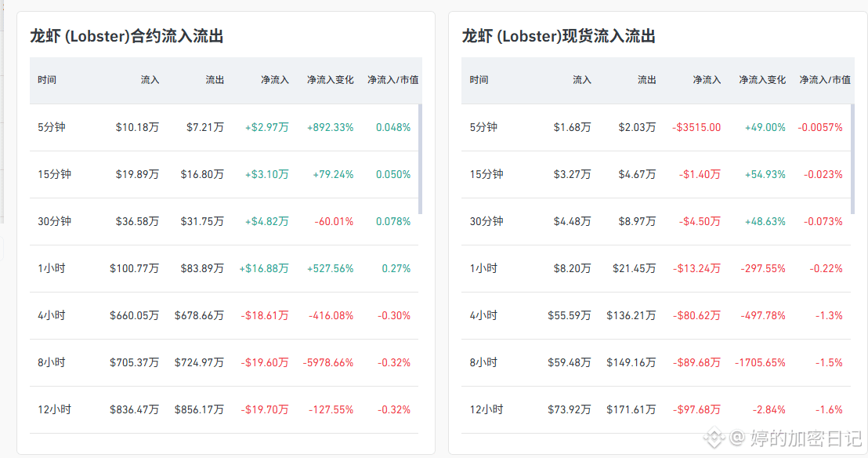Screen dimensions: 868x458
Task: Click the +892.33% change value
Action: pos(330,128)
